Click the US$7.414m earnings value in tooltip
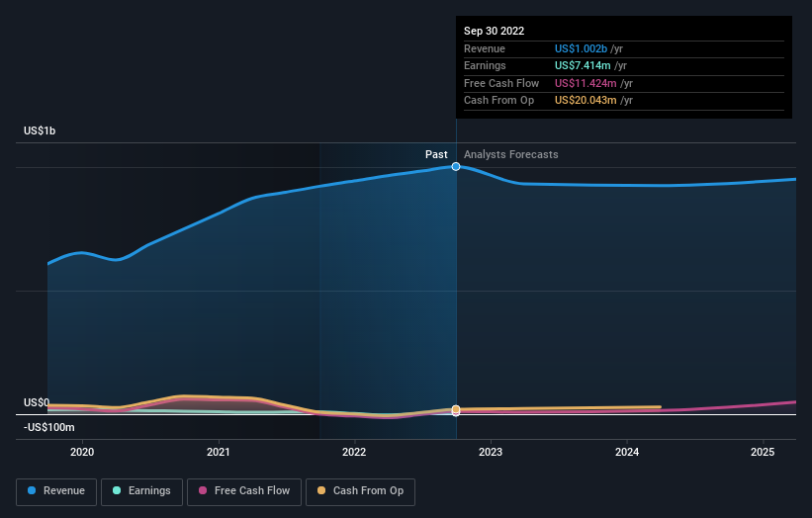812x518 pixels. coord(583,65)
